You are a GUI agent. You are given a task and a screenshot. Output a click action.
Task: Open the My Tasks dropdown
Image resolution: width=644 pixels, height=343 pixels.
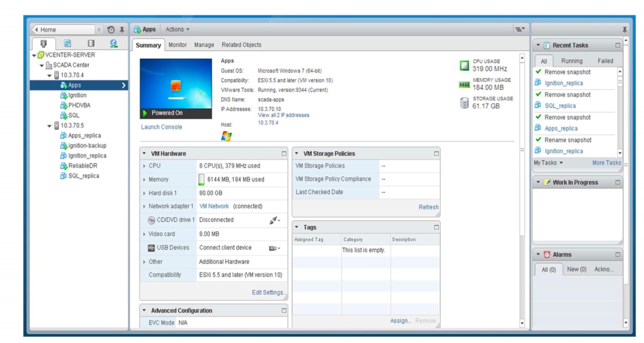(548, 163)
